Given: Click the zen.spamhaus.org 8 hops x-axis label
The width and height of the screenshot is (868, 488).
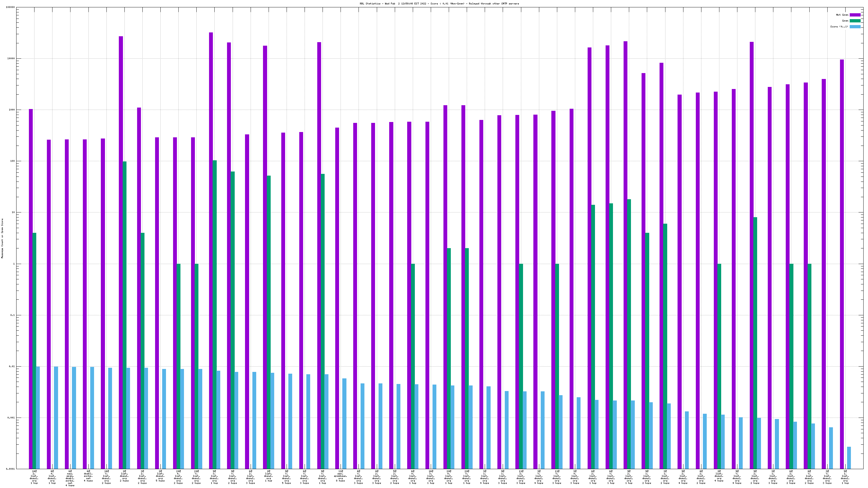Looking at the screenshot, I should click(340, 476).
